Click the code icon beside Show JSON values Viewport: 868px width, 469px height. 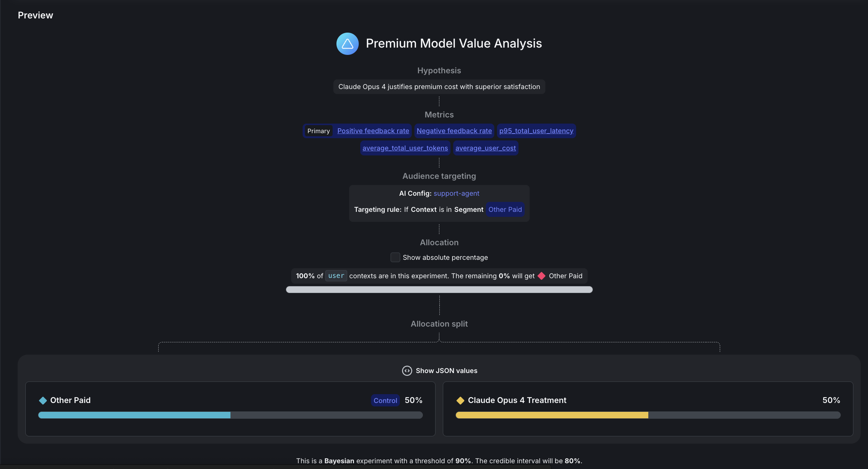click(407, 371)
